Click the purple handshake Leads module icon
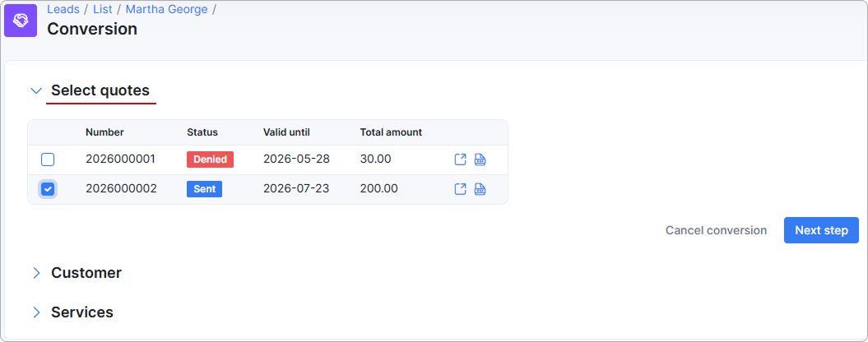868x342 pixels. pyautogui.click(x=21, y=21)
